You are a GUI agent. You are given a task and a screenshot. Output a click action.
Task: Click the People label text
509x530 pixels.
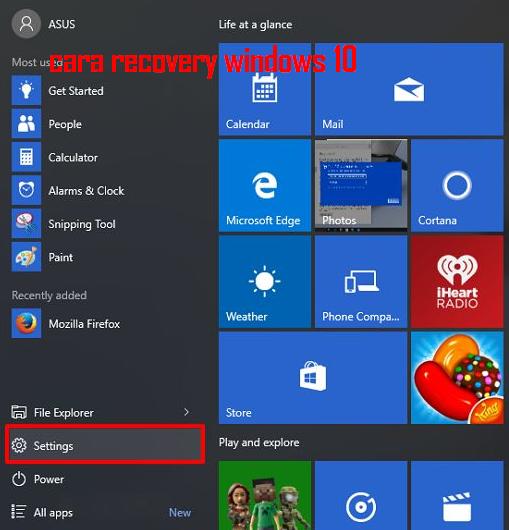[x=65, y=124]
